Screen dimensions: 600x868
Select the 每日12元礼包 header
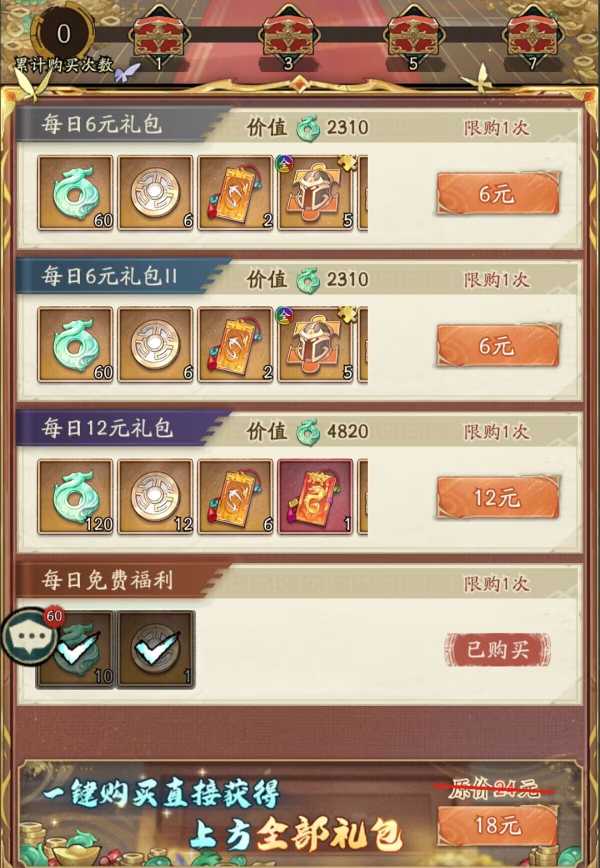click(x=106, y=428)
